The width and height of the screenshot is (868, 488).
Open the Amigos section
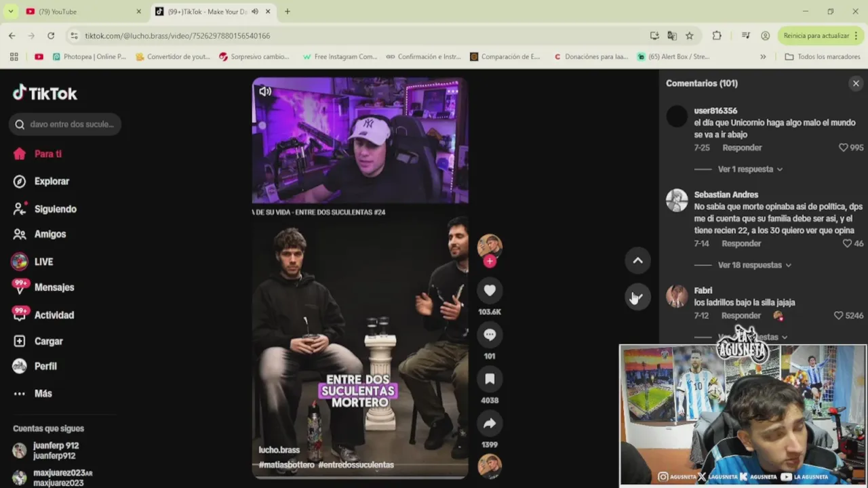click(40, 235)
